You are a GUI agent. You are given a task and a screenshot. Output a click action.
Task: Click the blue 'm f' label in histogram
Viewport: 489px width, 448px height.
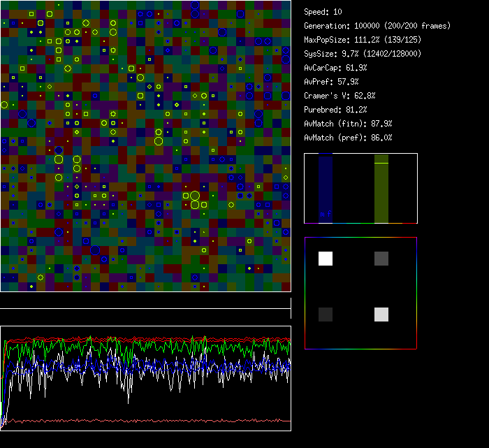click(326, 214)
